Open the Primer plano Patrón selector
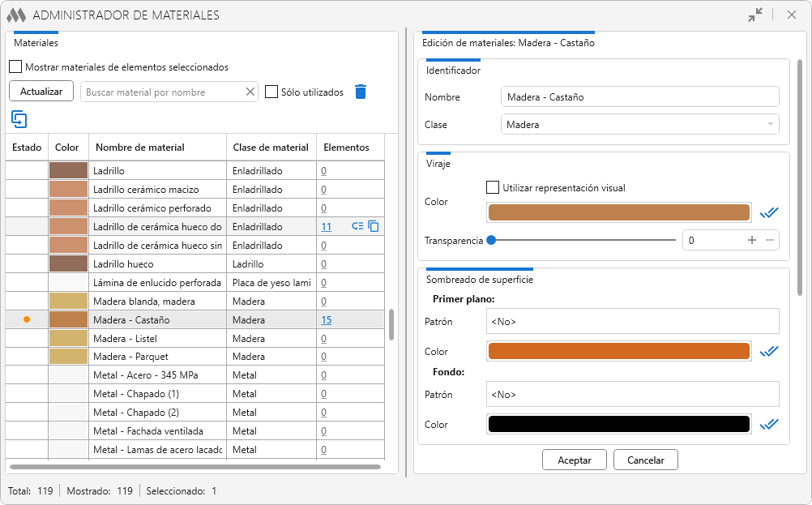Screen dimensions: 812x505 [x=632, y=322]
